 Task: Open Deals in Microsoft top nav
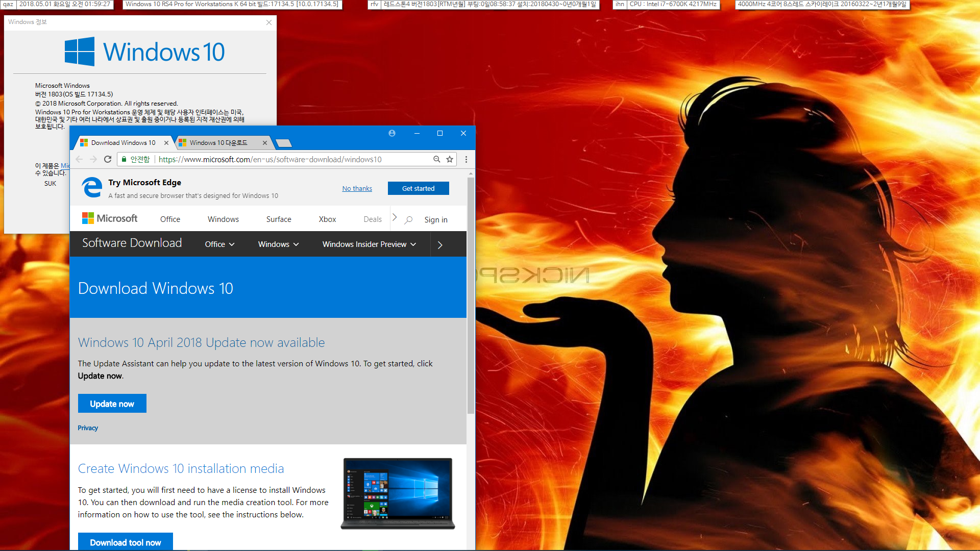pyautogui.click(x=373, y=219)
